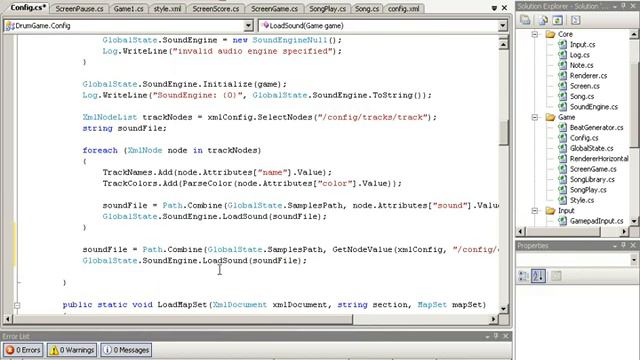Click the Refresh icon in Solution Explorer
This screenshot has height=360, width=640.
(557, 20)
